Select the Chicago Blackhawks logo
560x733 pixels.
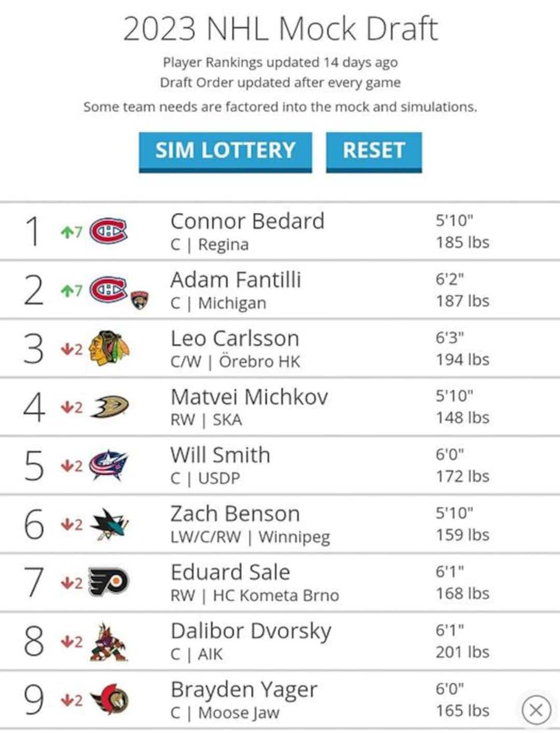click(x=108, y=348)
